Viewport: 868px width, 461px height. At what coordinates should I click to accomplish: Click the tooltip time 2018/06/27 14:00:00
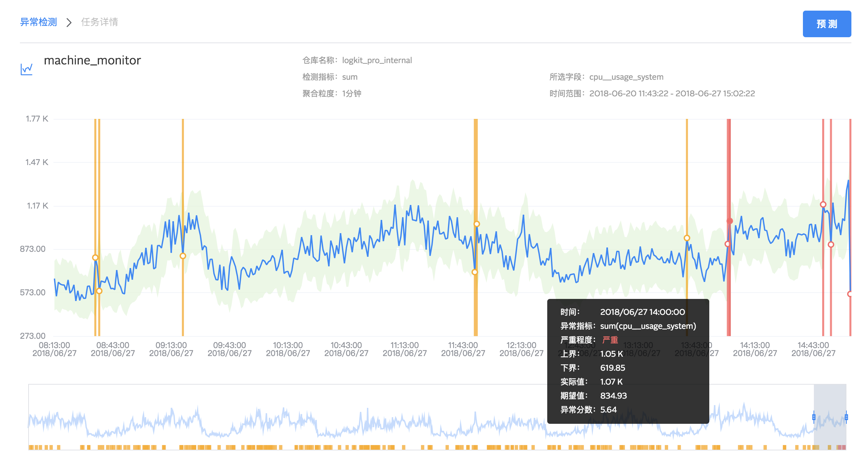[642, 312]
